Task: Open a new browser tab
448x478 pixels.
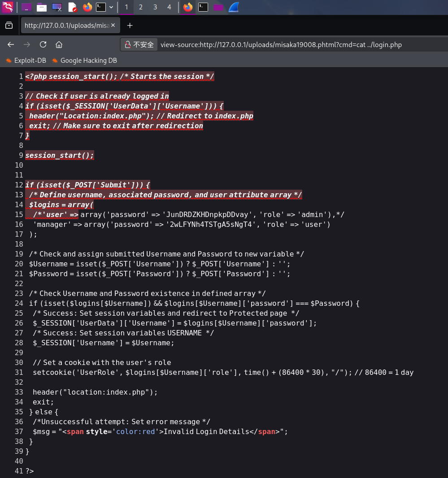Action: pyautogui.click(x=130, y=26)
